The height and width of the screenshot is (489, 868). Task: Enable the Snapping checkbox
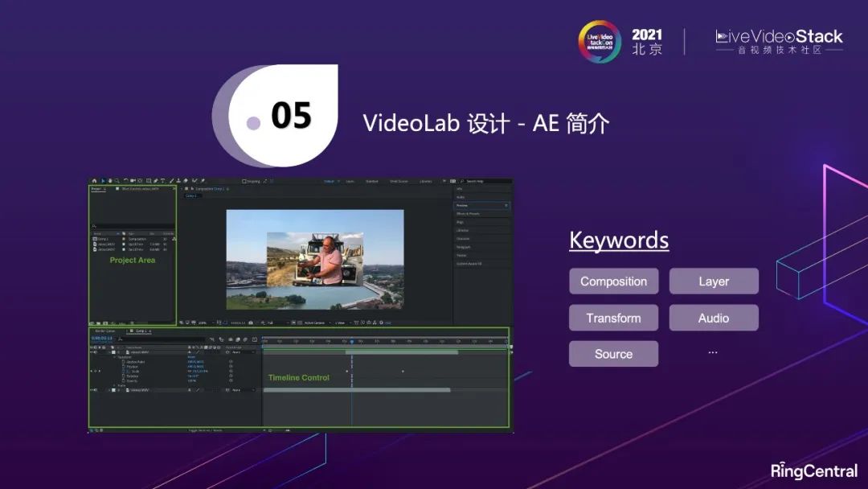[244, 181]
